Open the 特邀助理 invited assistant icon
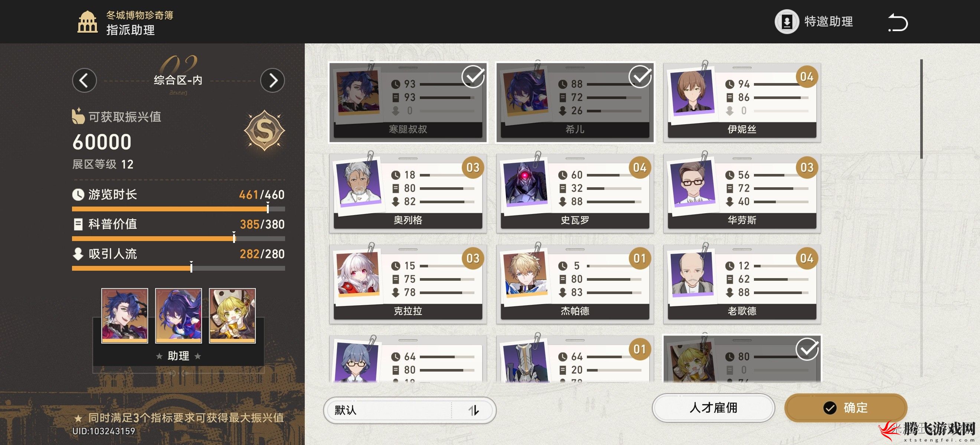Image resolution: width=980 pixels, height=445 pixels. click(787, 22)
